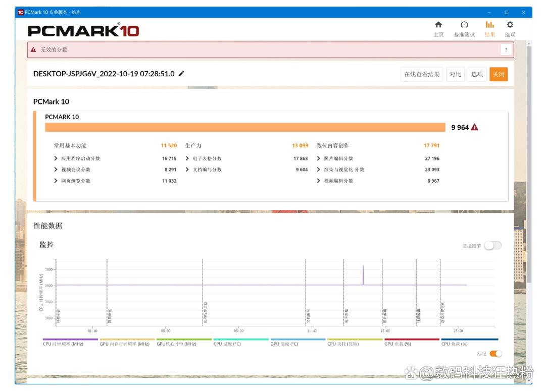Enable the monitoring details (监控细节) toggle

point(492,246)
